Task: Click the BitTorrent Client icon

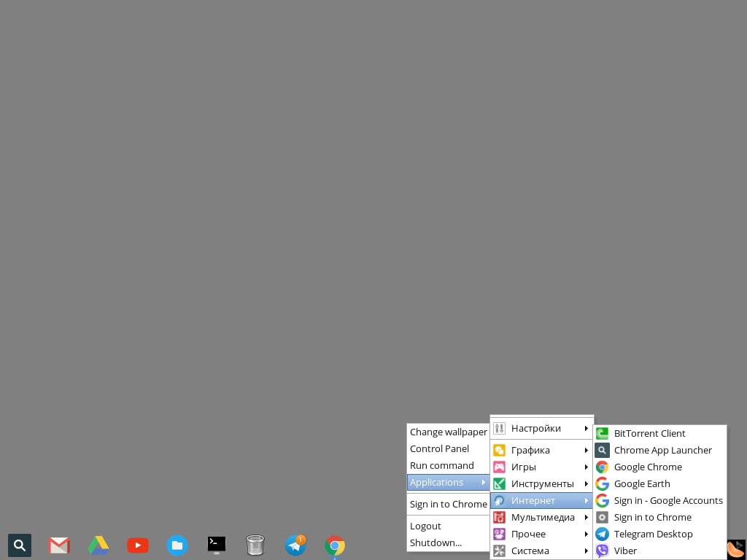Action: [602, 433]
